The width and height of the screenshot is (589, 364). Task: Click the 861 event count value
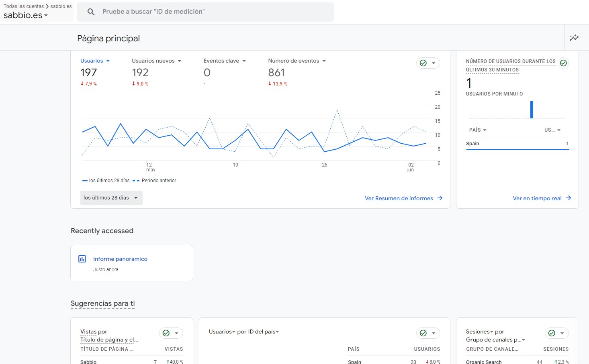coord(276,73)
